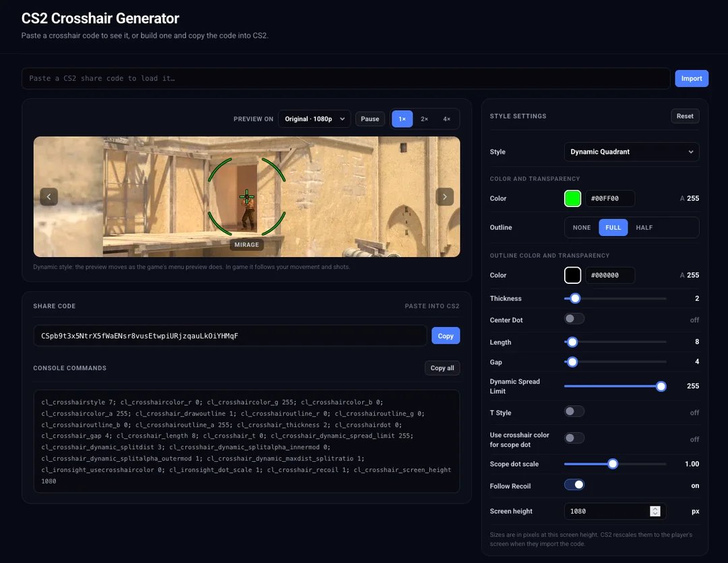Turn off the Follow Recoil switch
Image resolution: width=728 pixels, height=563 pixels.
(574, 485)
